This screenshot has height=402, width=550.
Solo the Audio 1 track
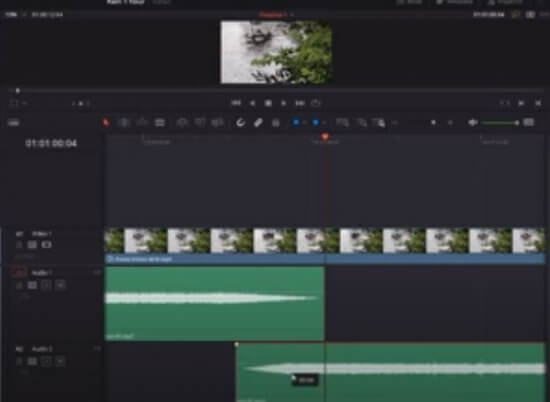pyautogui.click(x=46, y=285)
